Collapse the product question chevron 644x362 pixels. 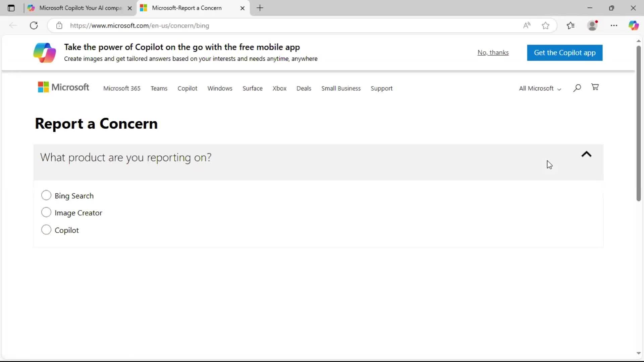pos(586,154)
